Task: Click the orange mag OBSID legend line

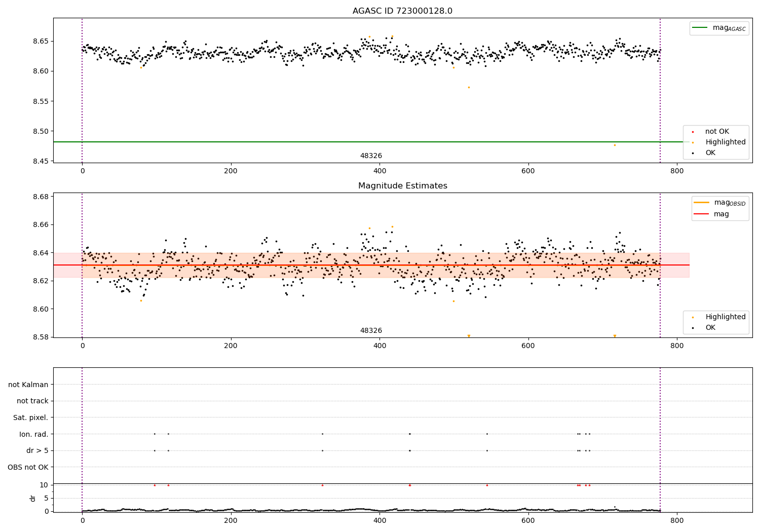Action: point(702,203)
